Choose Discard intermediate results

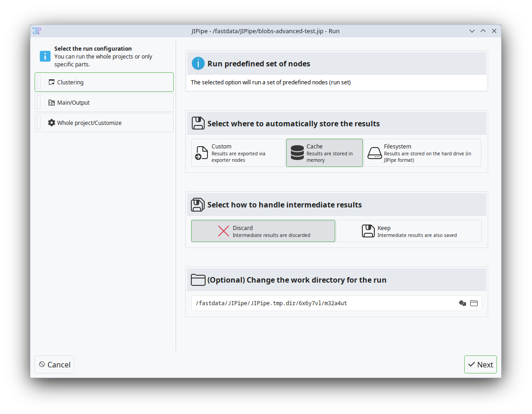tap(263, 231)
